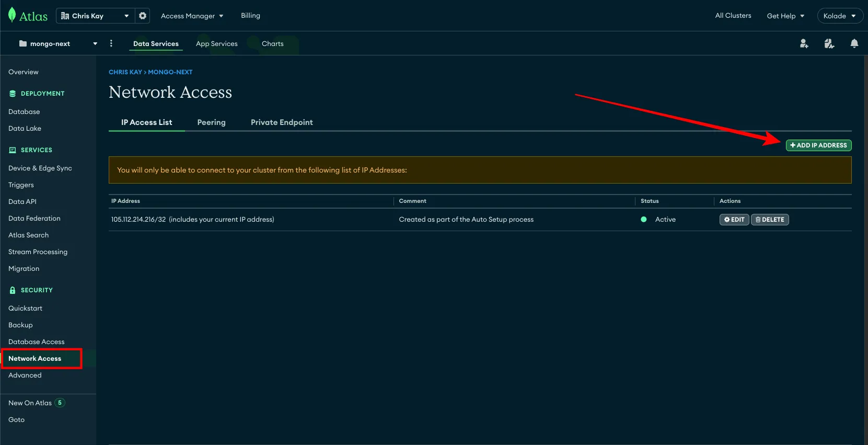This screenshot has width=868, height=445.
Task: Open All Clusters link
Action: coord(733,16)
